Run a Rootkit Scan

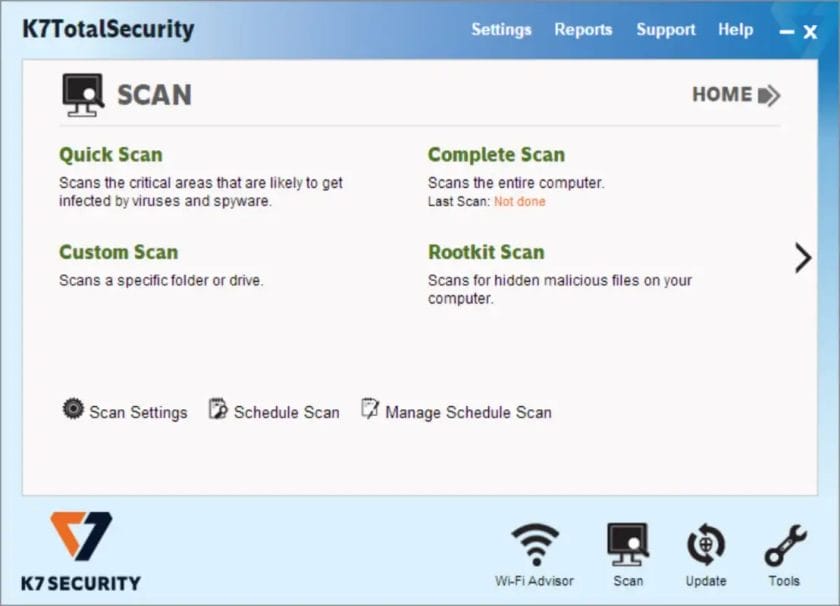pos(486,252)
